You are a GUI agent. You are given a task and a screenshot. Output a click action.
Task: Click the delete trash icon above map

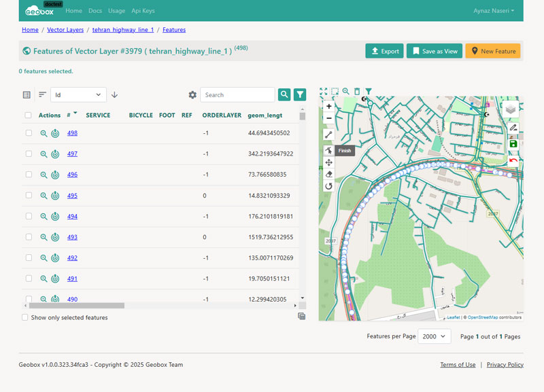(x=357, y=91)
